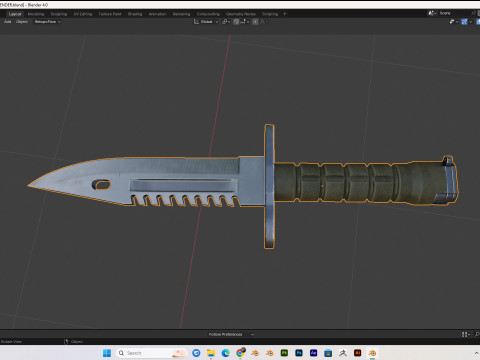Open the Geometry Nodes workspace tab
Viewport: 480px width, 360px height.
241,14
